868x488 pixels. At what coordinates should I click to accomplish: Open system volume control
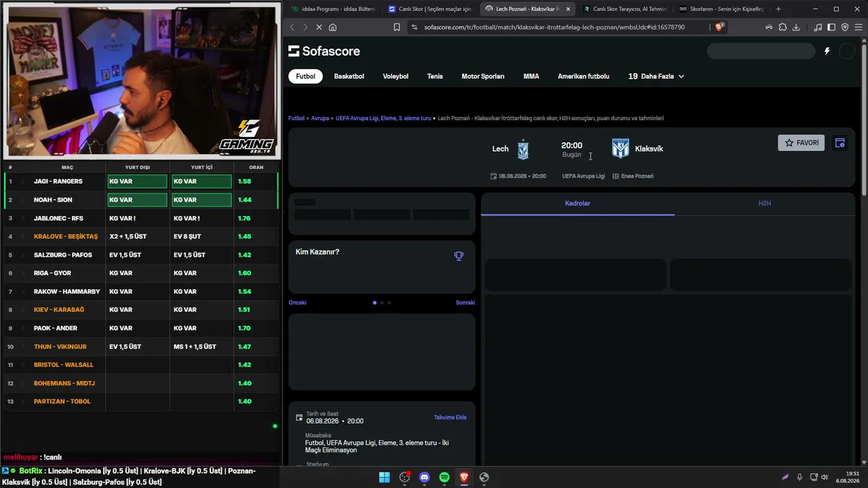coord(825,477)
